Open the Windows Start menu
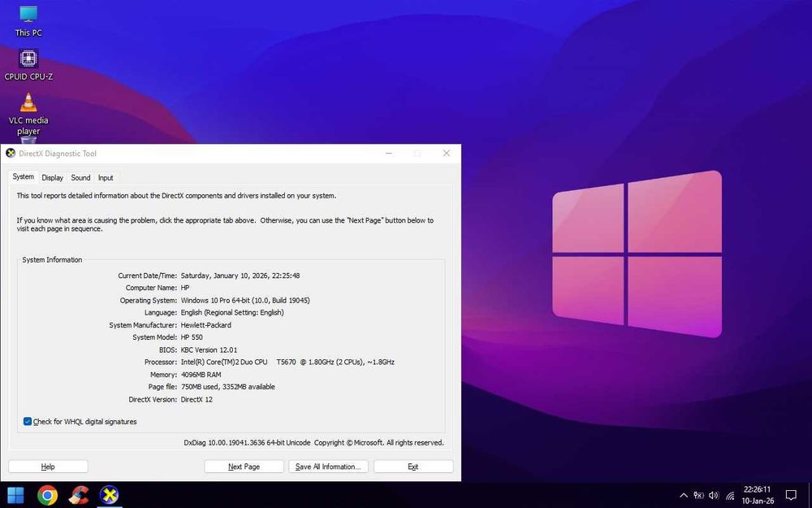The image size is (812, 508). pos(15,495)
